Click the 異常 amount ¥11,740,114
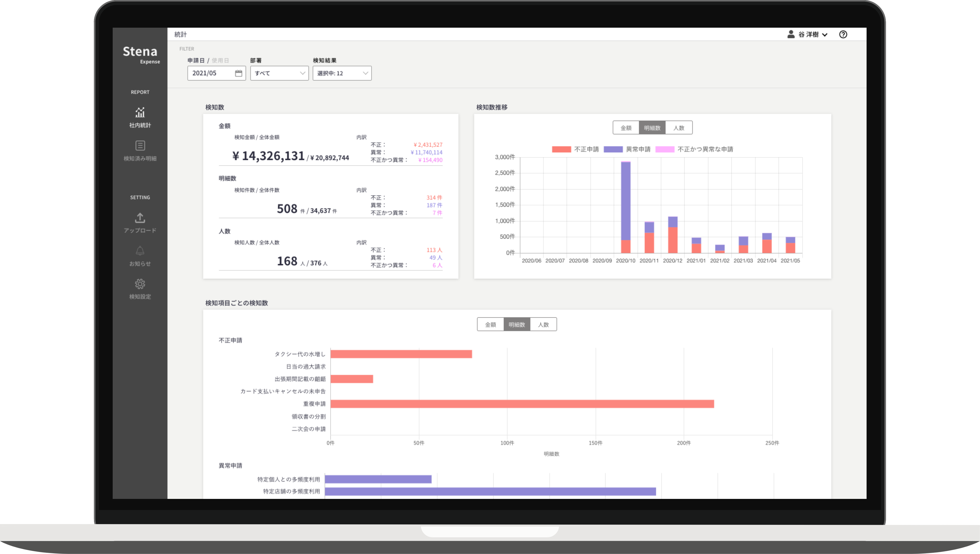 pyautogui.click(x=426, y=153)
